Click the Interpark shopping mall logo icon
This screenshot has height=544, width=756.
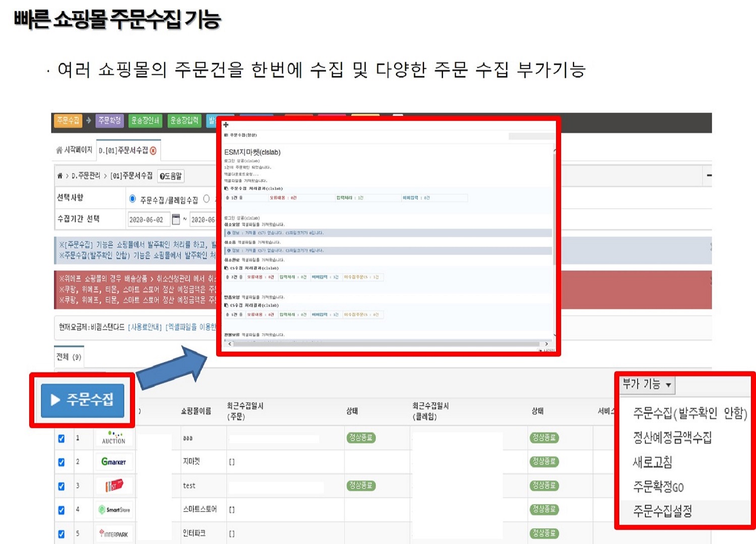click(113, 533)
